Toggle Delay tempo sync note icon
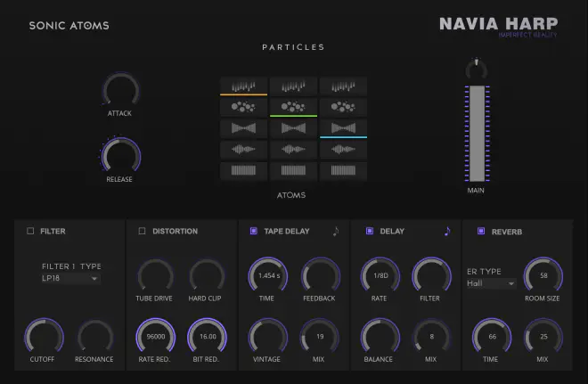The image size is (588, 384). click(447, 231)
